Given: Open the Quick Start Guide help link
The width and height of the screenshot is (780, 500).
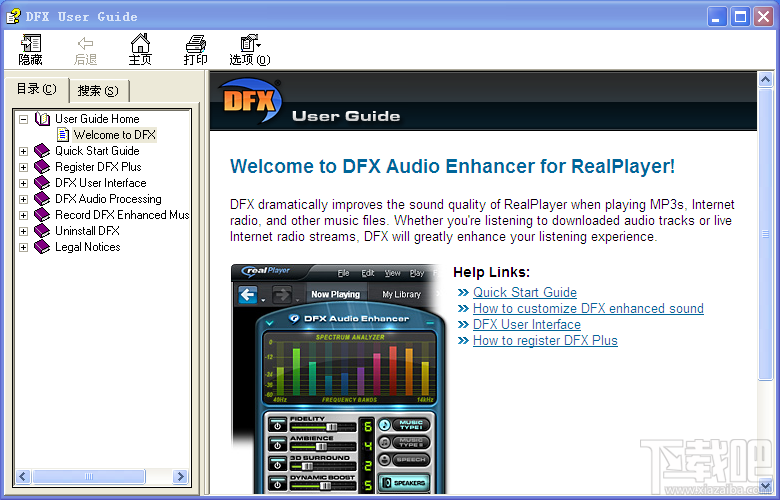Looking at the screenshot, I should [x=525, y=293].
